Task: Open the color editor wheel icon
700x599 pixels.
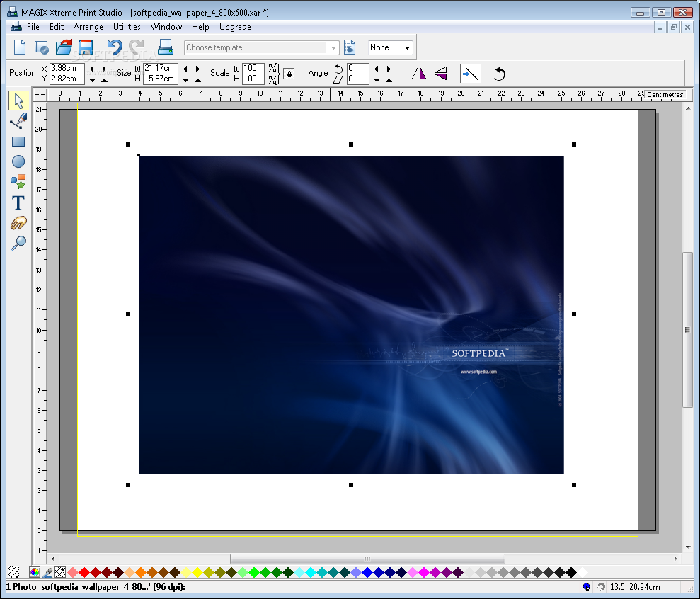Action: (x=35, y=572)
